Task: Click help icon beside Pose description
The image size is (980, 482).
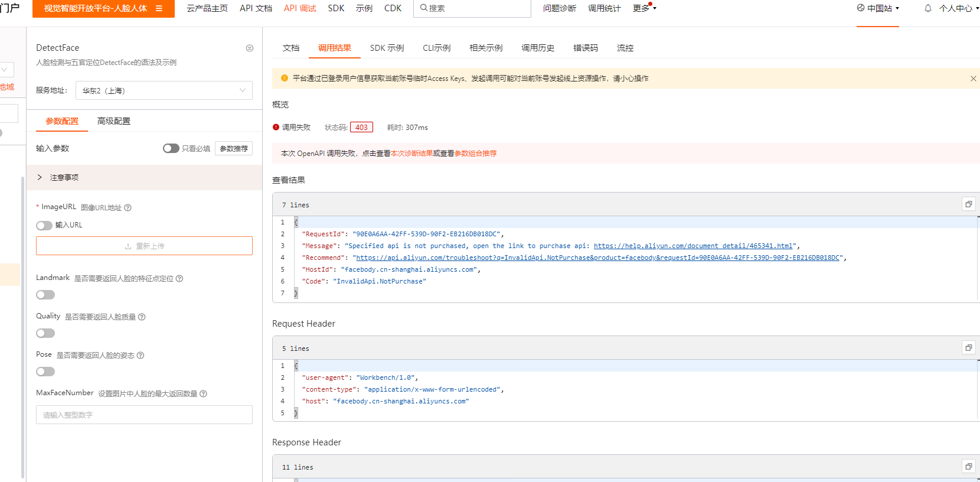Action: 141,355
